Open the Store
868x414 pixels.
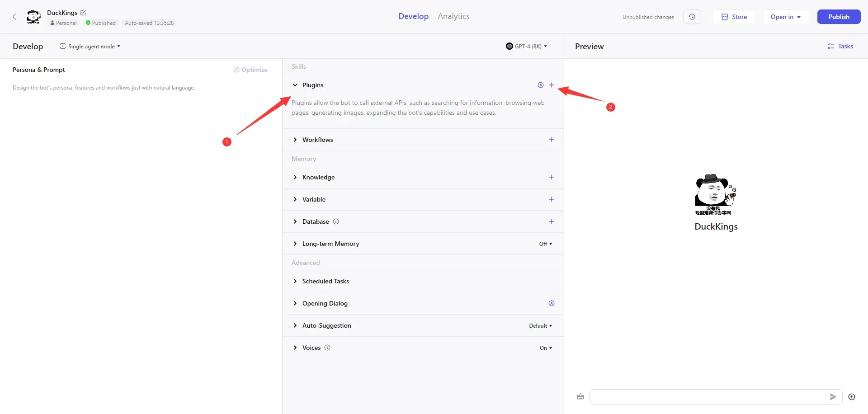pyautogui.click(x=734, y=17)
